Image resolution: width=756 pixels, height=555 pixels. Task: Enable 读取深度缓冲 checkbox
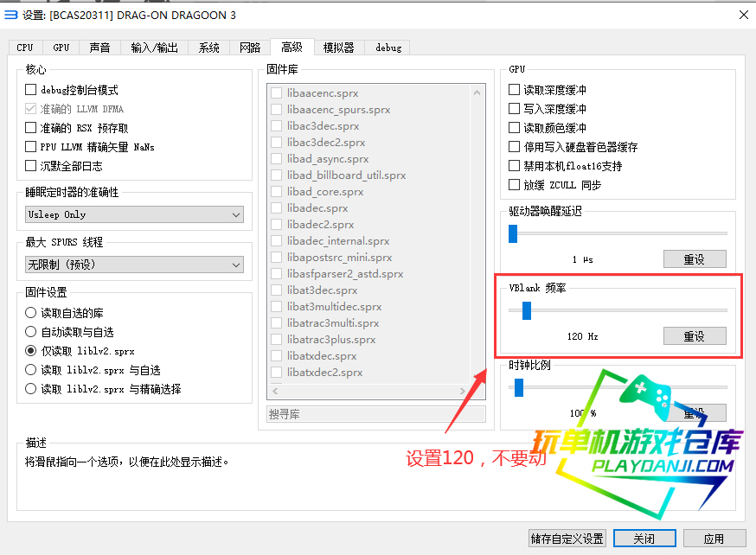click(515, 90)
